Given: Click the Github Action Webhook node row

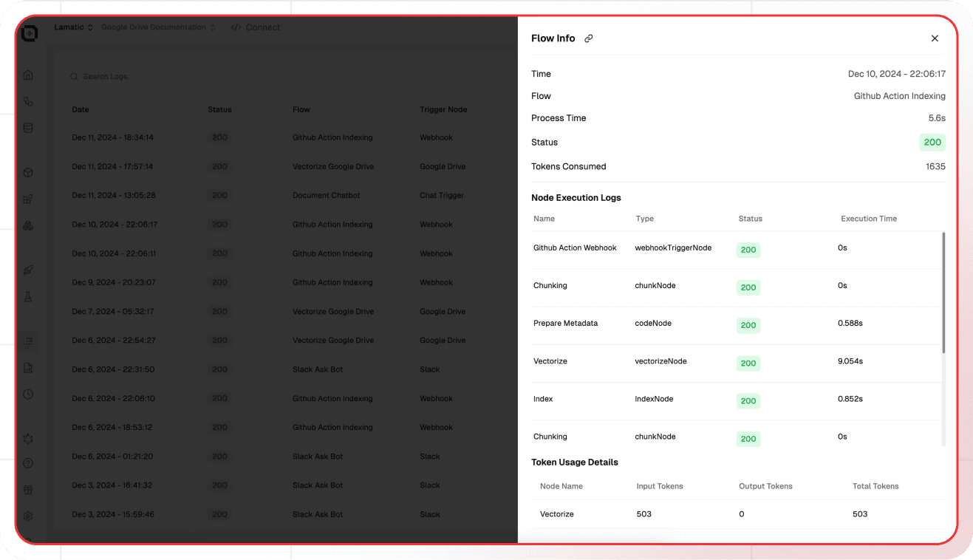Looking at the screenshot, I should [737, 249].
